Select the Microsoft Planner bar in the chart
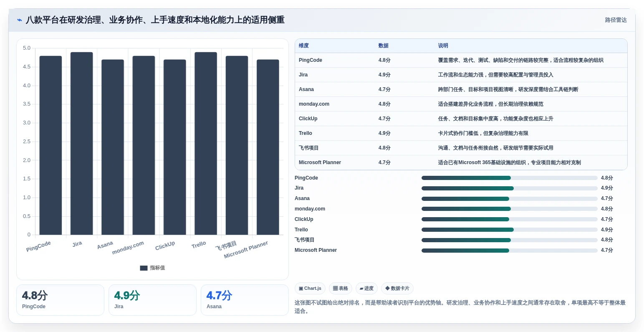 coord(268,147)
